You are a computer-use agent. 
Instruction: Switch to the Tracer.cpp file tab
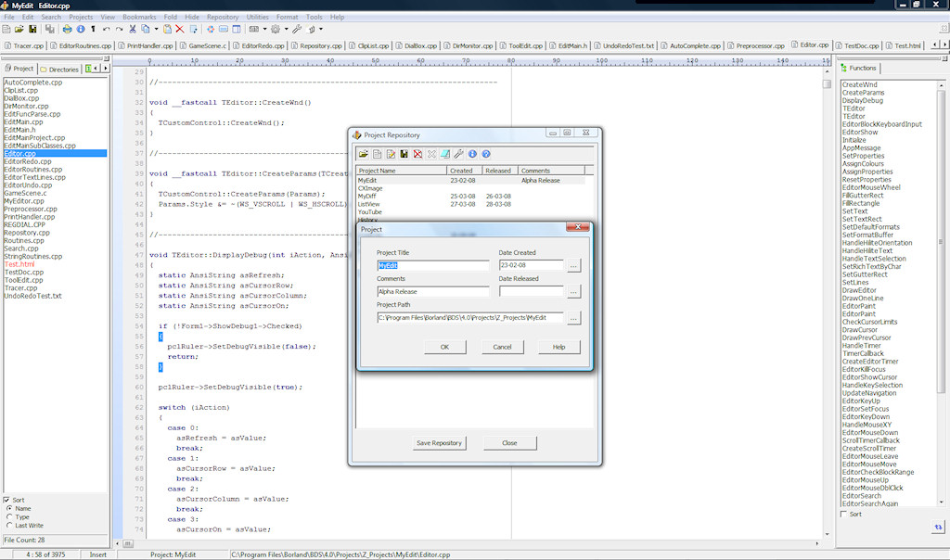pos(24,45)
